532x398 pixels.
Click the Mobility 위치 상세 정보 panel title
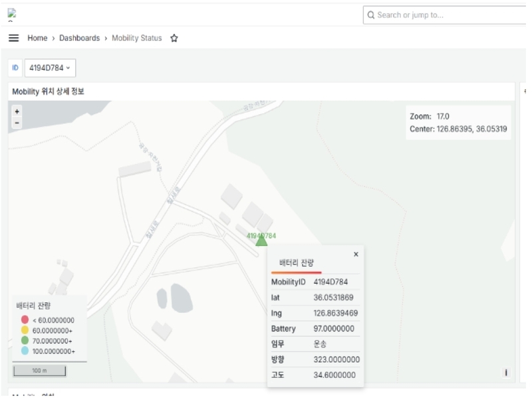pyautogui.click(x=48, y=92)
